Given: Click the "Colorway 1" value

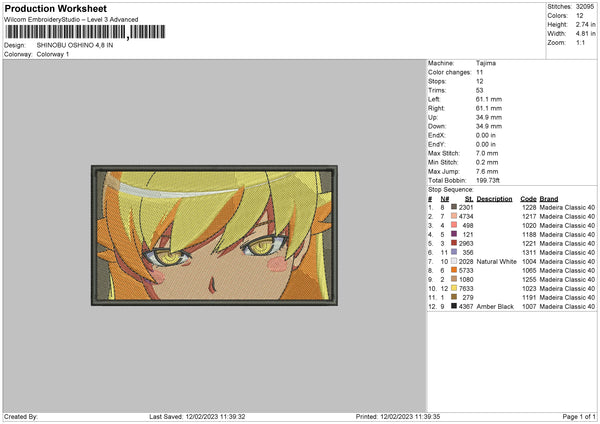Looking at the screenshot, I should click(x=53, y=54).
